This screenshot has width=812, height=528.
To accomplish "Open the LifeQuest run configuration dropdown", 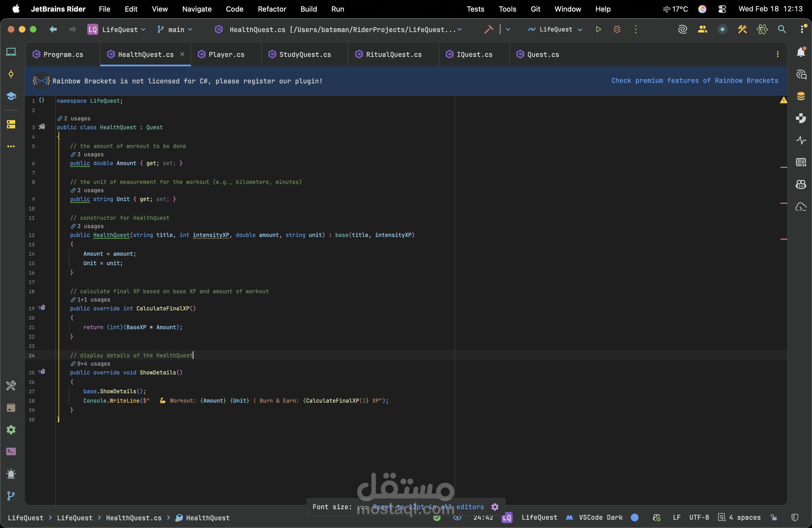I will tap(556, 29).
